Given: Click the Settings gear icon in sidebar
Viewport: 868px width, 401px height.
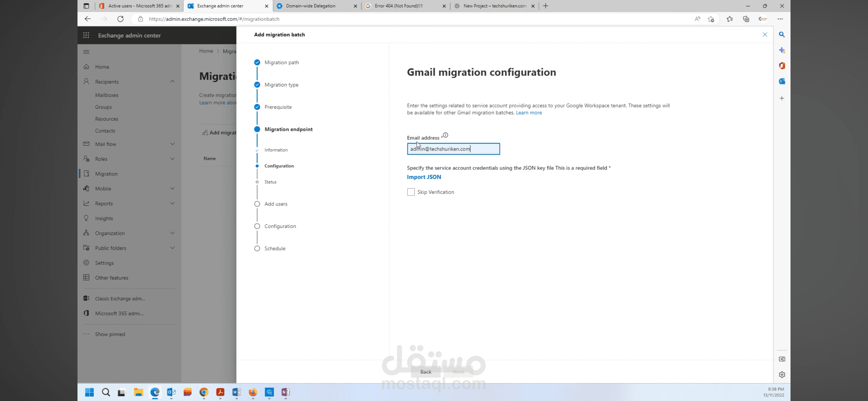Looking at the screenshot, I should point(86,263).
